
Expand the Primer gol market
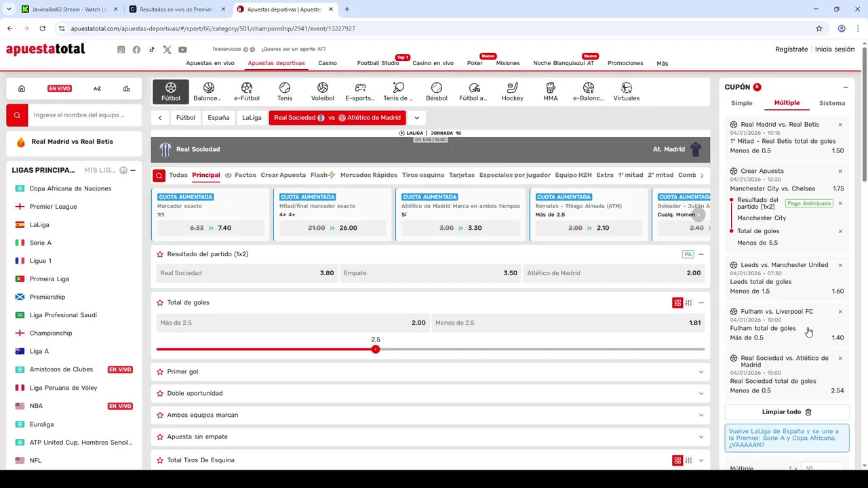(x=701, y=372)
